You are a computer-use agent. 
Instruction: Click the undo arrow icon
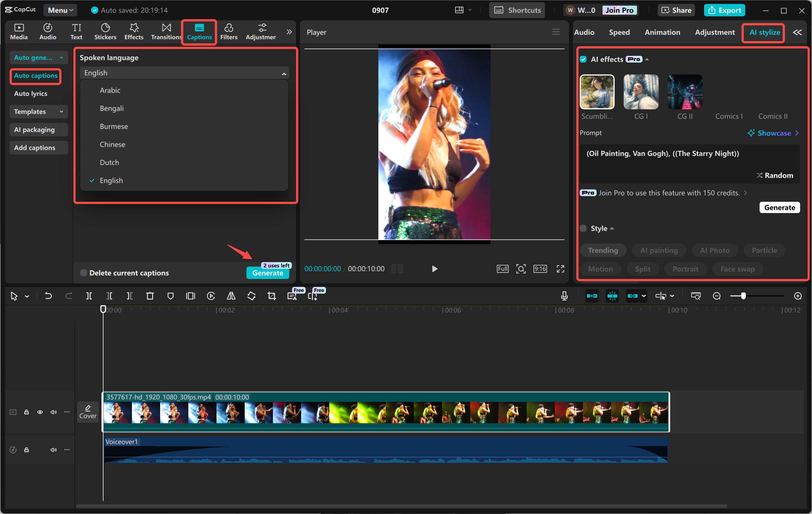click(x=48, y=296)
